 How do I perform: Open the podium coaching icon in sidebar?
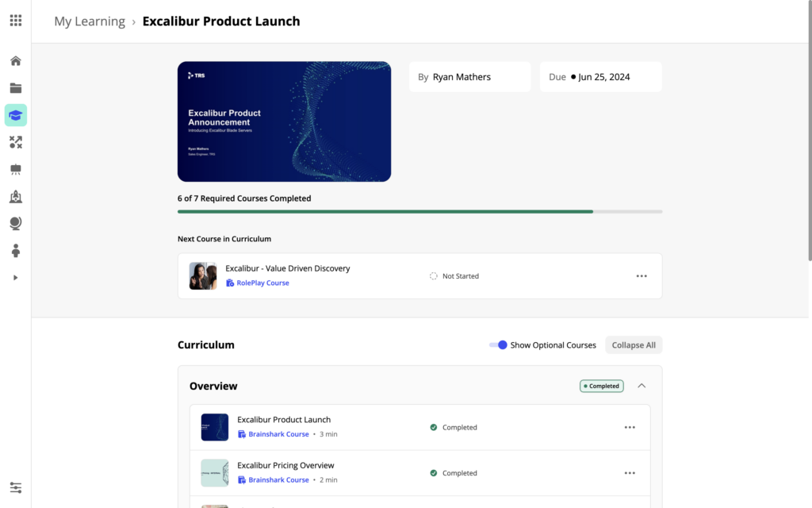(16, 197)
